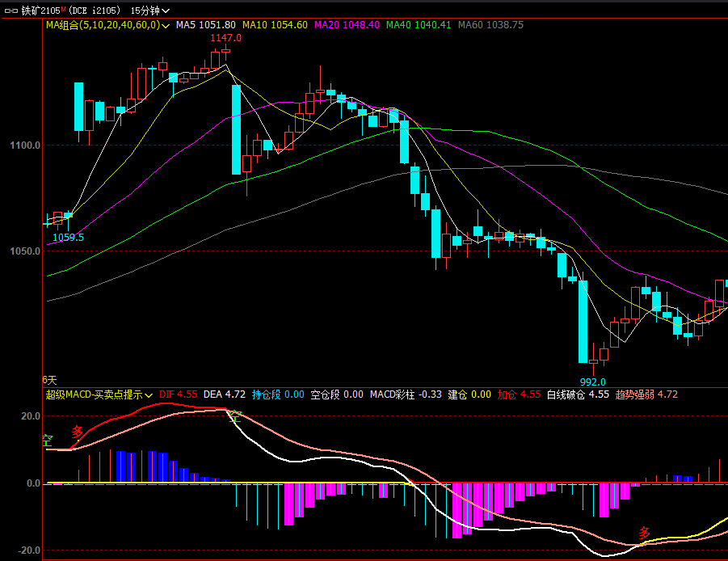Screen dimensions: 728x561
Task: Select the contract title 铁矿2105
Action: (41, 11)
